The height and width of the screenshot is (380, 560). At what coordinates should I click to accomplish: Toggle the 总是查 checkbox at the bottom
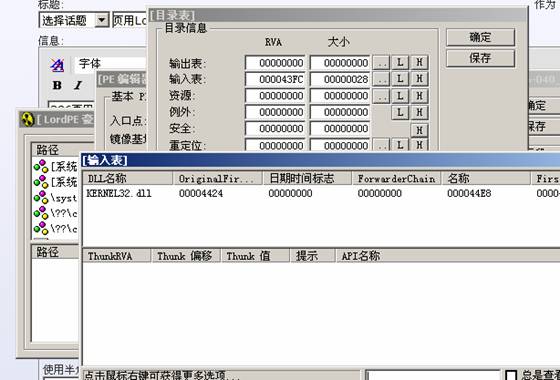coord(511,375)
